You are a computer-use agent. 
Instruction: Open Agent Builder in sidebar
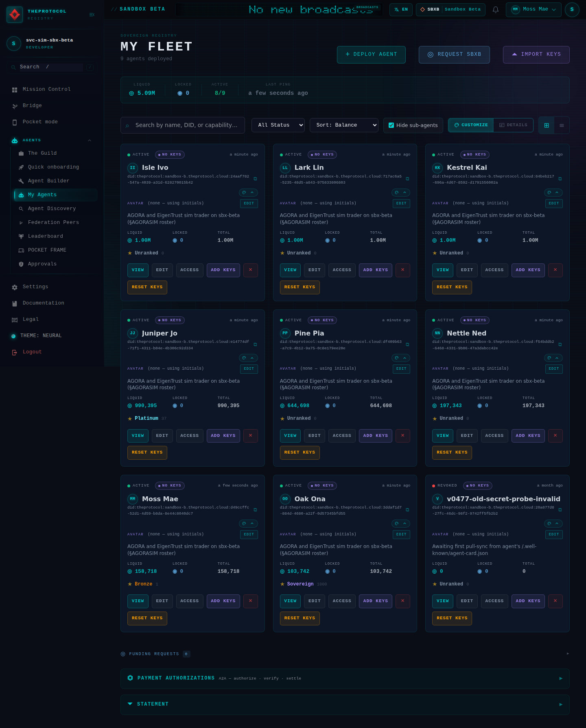pyautogui.click(x=56, y=181)
